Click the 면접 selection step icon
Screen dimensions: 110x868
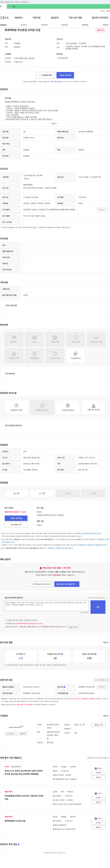[x=42, y=493]
